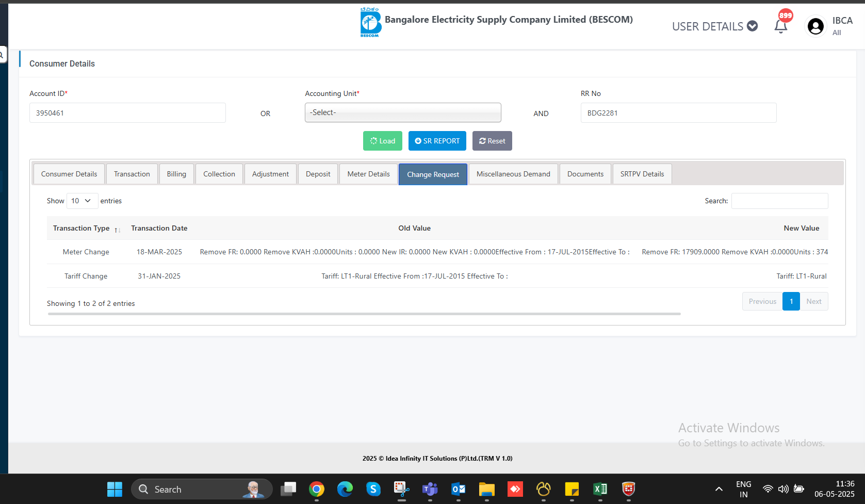The image size is (865, 504).
Task: Open Outlook from taskbar
Action: click(459, 489)
